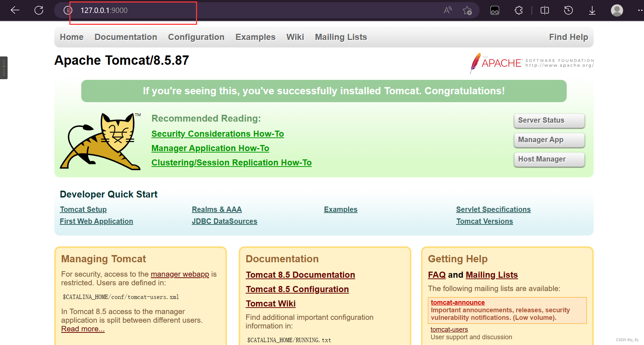
Task: Click the Developer Quick Start heading
Action: tap(109, 194)
